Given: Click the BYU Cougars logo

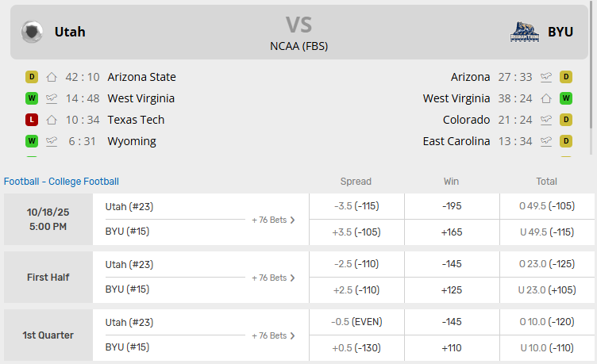Looking at the screenshot, I should pos(525,32).
